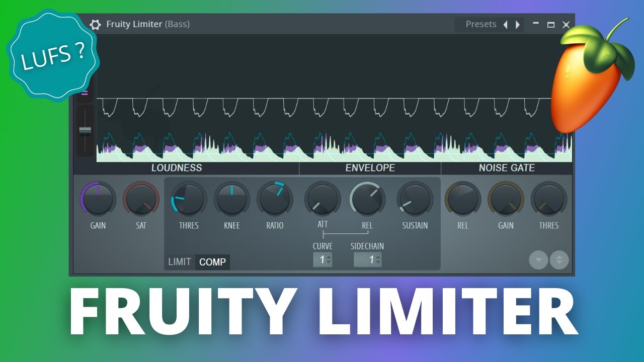
Task: Click the ENVELOPE section header
Action: tap(370, 168)
